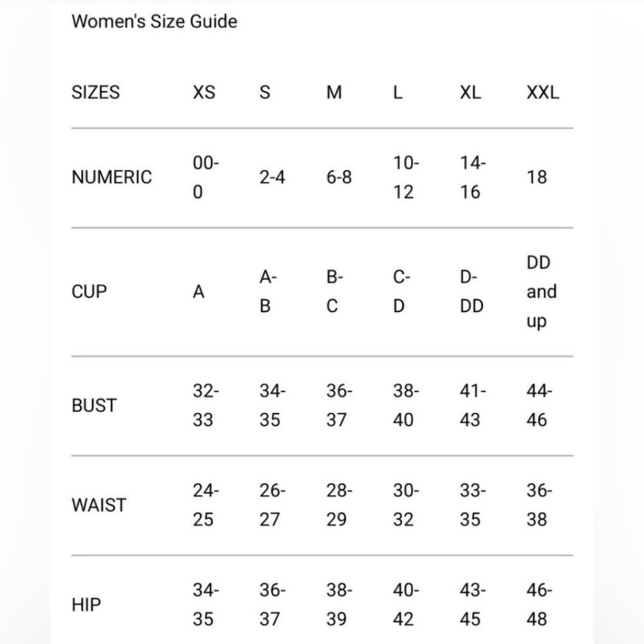Click the A cup cell under XS
This screenshot has height=644, width=644.
coord(199,292)
